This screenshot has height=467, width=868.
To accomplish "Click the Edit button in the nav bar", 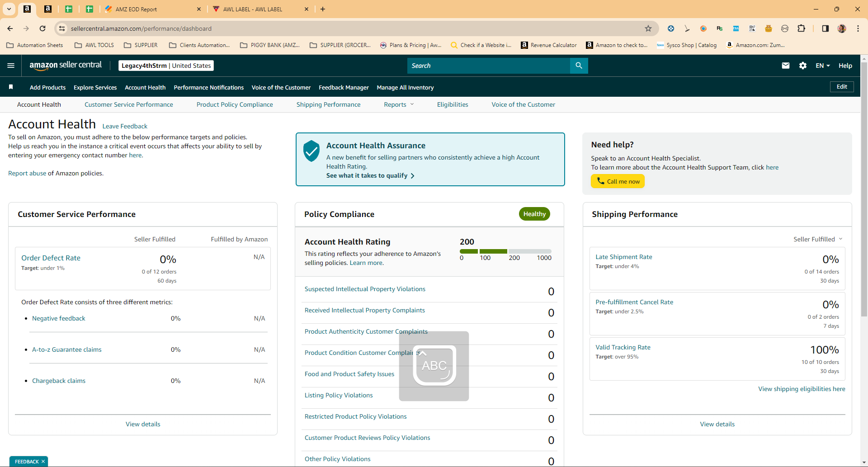I will (842, 86).
